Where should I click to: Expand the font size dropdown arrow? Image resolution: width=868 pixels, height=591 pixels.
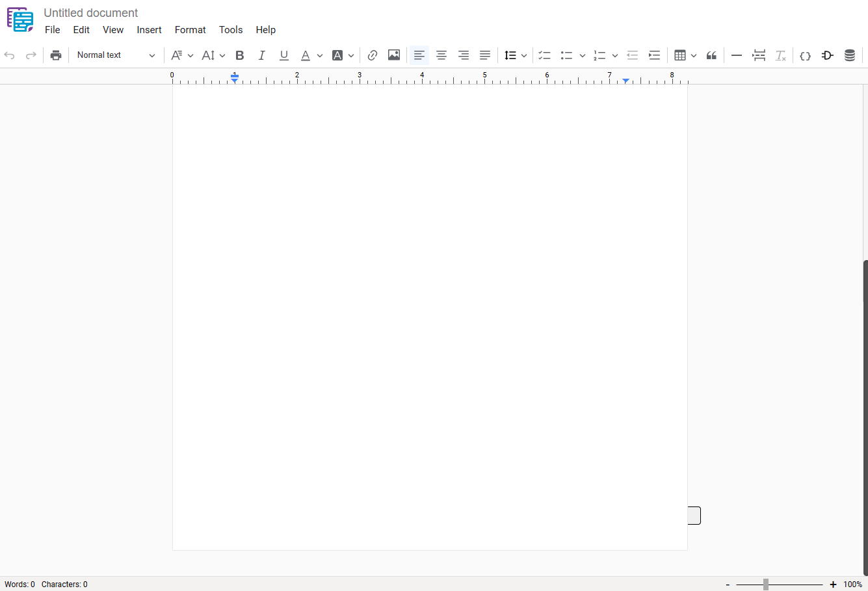222,56
